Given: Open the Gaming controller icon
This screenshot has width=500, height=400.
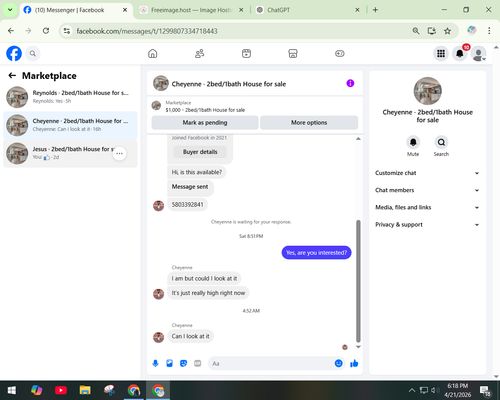Looking at the screenshot, I should pyautogui.click(x=340, y=53).
